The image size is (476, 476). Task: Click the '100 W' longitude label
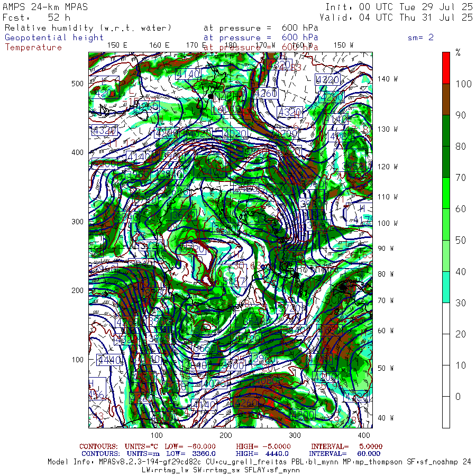click(387, 223)
